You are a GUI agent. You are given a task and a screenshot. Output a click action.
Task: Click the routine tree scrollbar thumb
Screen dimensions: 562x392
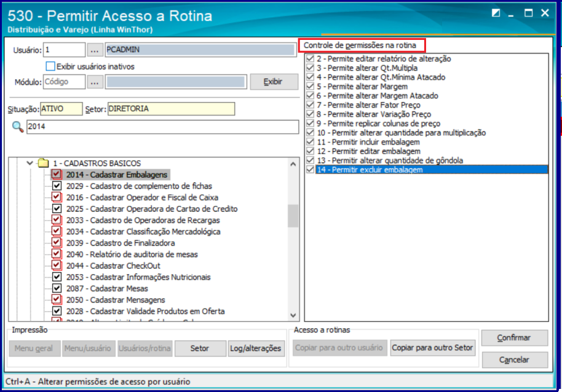(x=293, y=216)
